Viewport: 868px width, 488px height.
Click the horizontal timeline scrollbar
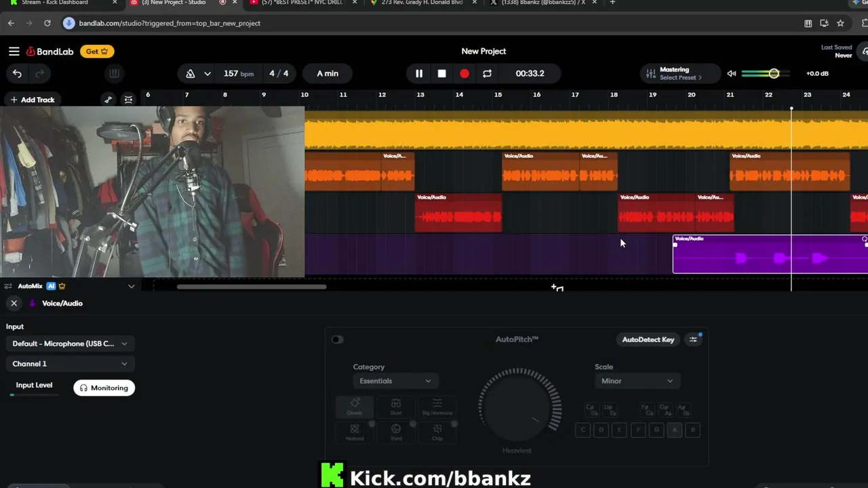click(x=252, y=287)
